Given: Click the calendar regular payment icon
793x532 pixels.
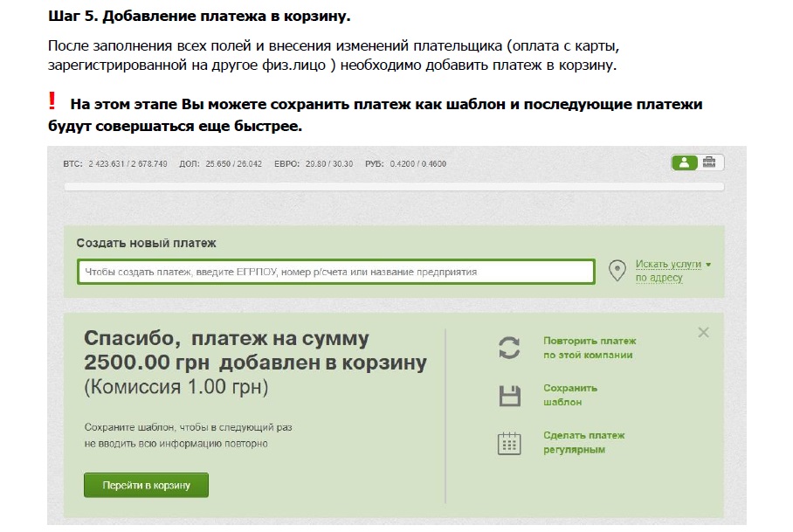Looking at the screenshot, I should pos(509,443).
